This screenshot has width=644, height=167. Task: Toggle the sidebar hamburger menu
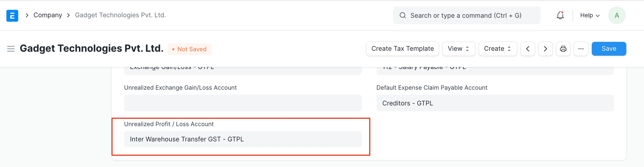[x=11, y=49]
